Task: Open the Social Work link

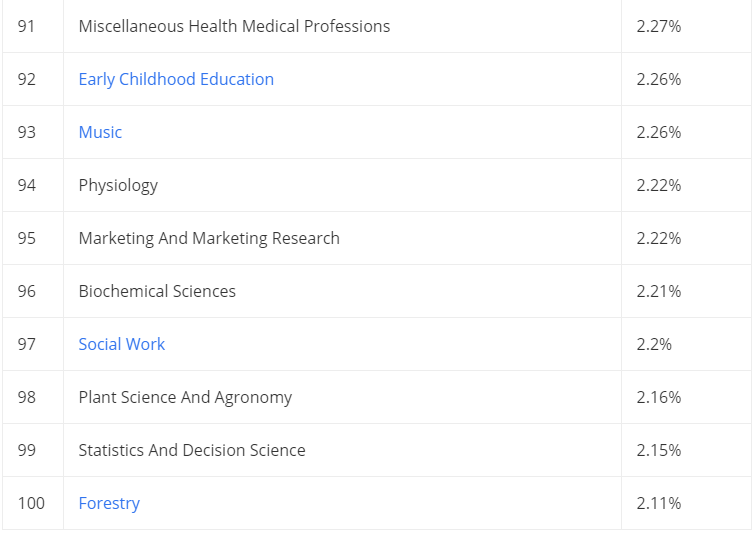Action: 122,344
